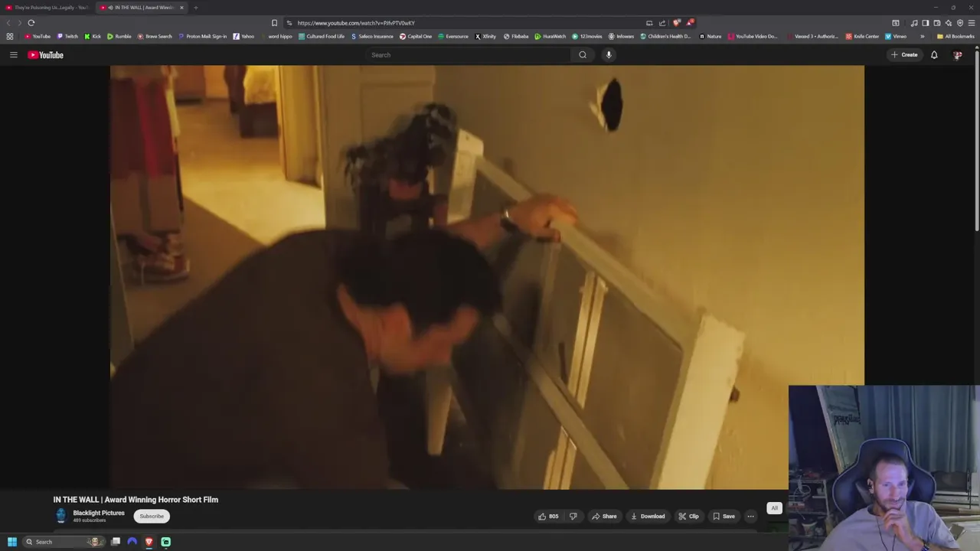
Task: Switch to the 'They're Poisoning Us' tab
Action: [x=46, y=8]
